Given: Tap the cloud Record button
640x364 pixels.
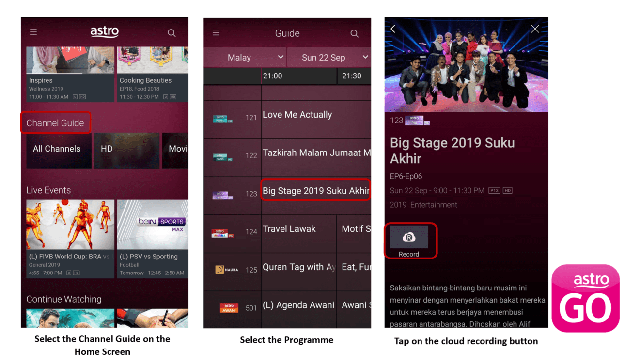Looking at the screenshot, I should coord(409,241).
